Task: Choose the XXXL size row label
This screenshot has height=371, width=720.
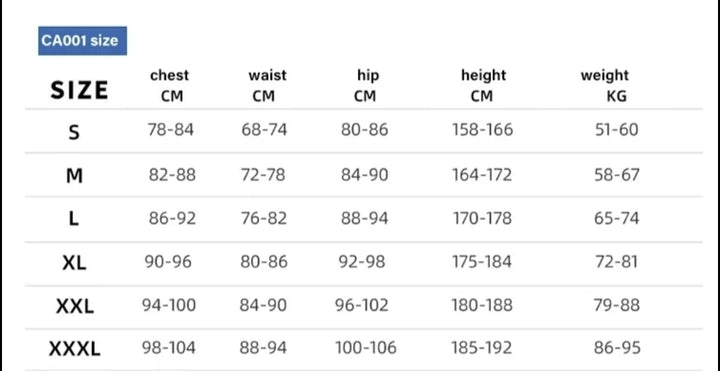Action: coord(74,349)
